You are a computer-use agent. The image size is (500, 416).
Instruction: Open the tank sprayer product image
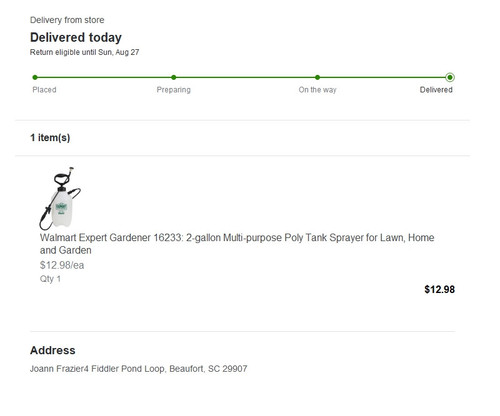point(60,198)
